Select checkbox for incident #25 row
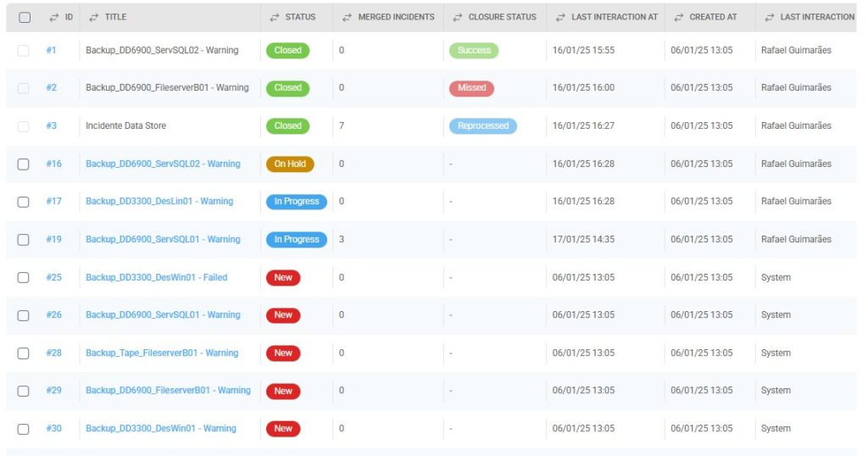Screen dimensions: 868x456 tap(24, 278)
